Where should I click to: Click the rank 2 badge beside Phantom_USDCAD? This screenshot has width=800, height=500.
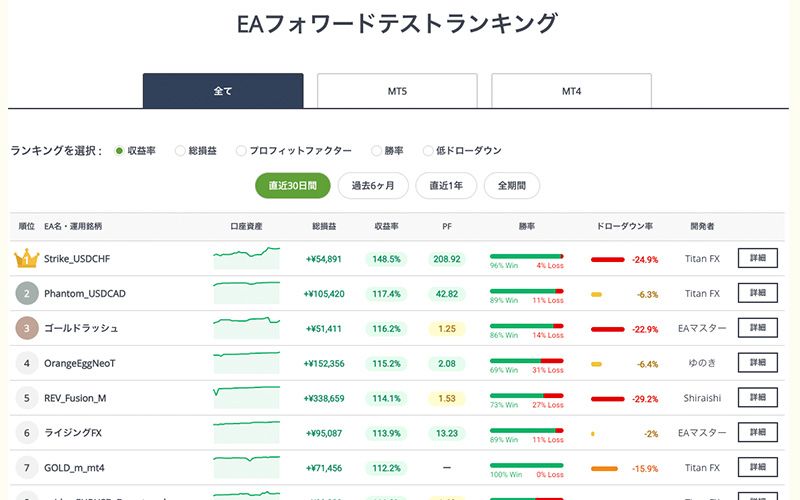coord(27,294)
